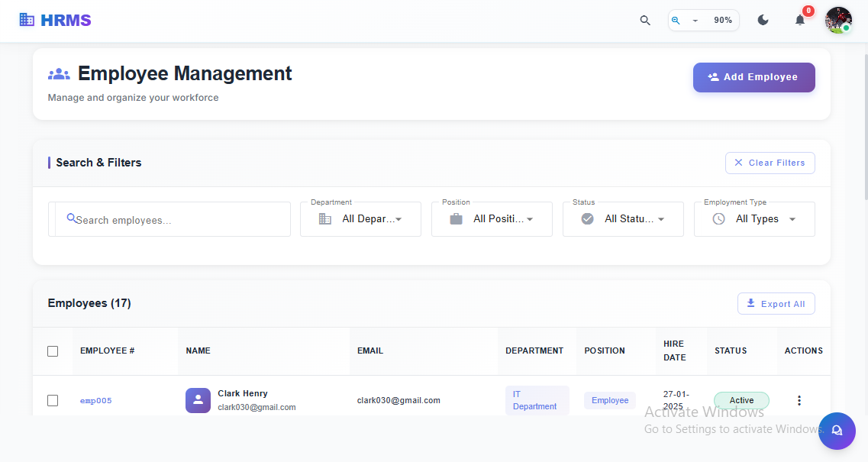Click the IT Department tag
868x462 pixels.
click(537, 400)
